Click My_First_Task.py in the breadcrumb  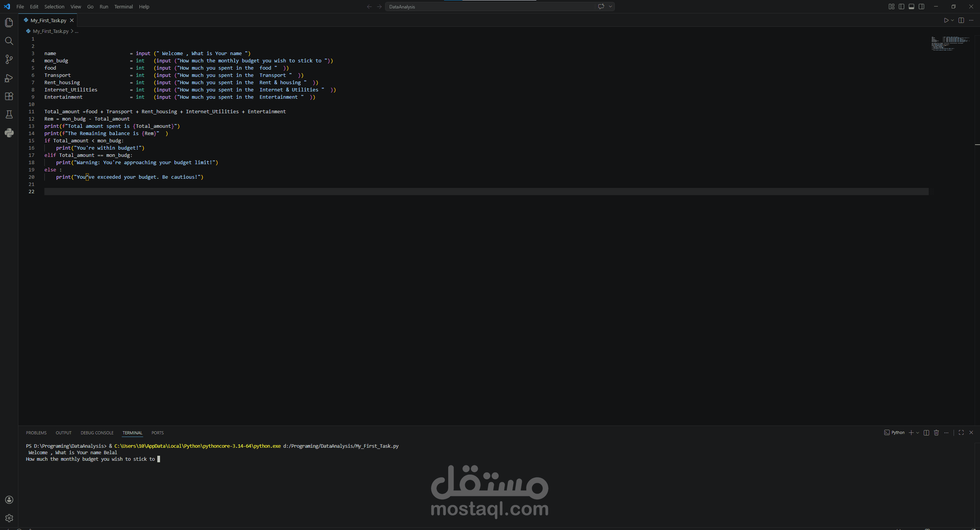[51, 31]
